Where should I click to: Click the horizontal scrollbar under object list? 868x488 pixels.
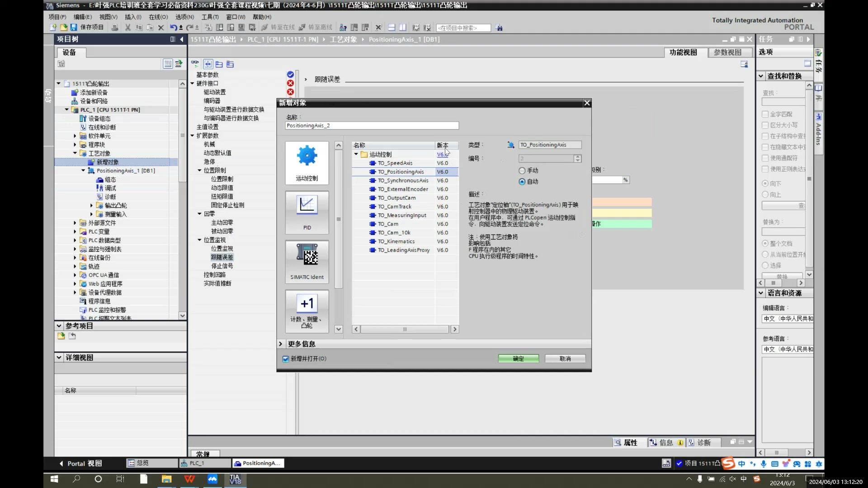click(x=405, y=329)
